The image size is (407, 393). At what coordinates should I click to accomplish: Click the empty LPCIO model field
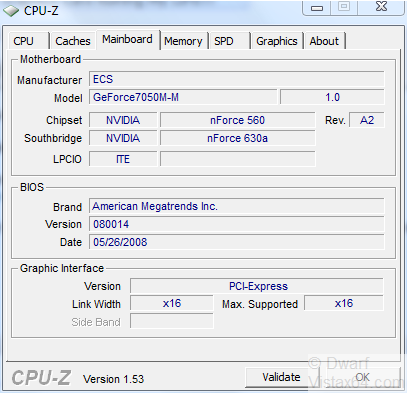click(237, 159)
